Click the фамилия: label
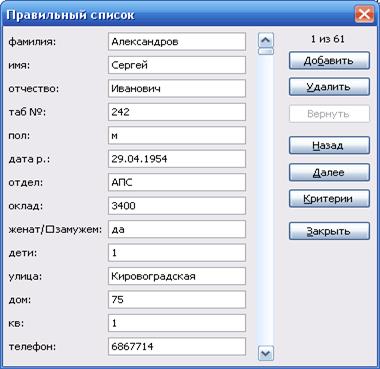This screenshot has height=369, width=380. tap(32, 42)
